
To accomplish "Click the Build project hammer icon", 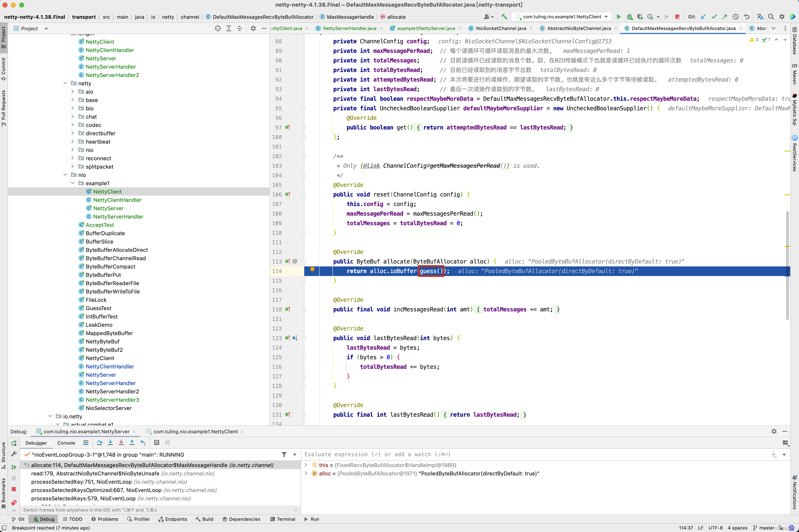I will tap(504, 17).
